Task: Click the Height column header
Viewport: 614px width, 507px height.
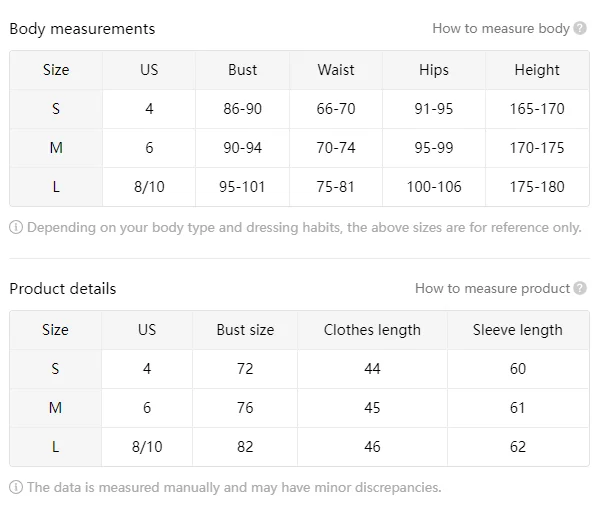Action: (537, 70)
